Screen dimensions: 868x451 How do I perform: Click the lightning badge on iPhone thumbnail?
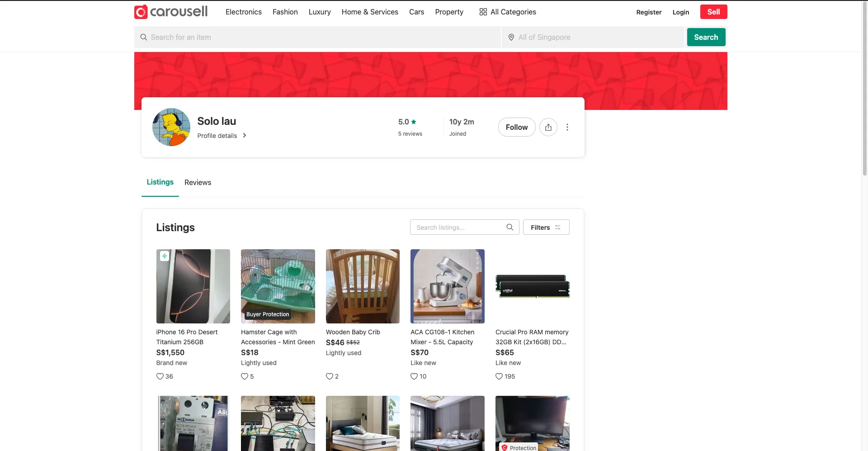165,256
